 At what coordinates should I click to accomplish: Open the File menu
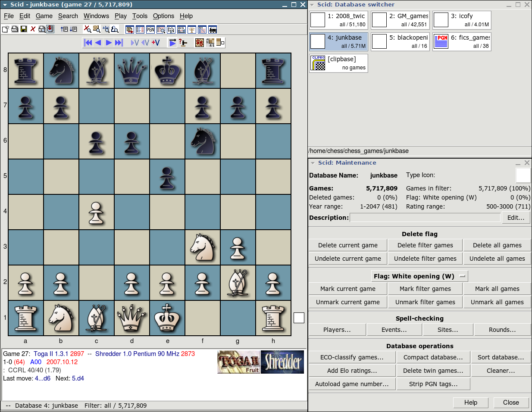click(9, 16)
